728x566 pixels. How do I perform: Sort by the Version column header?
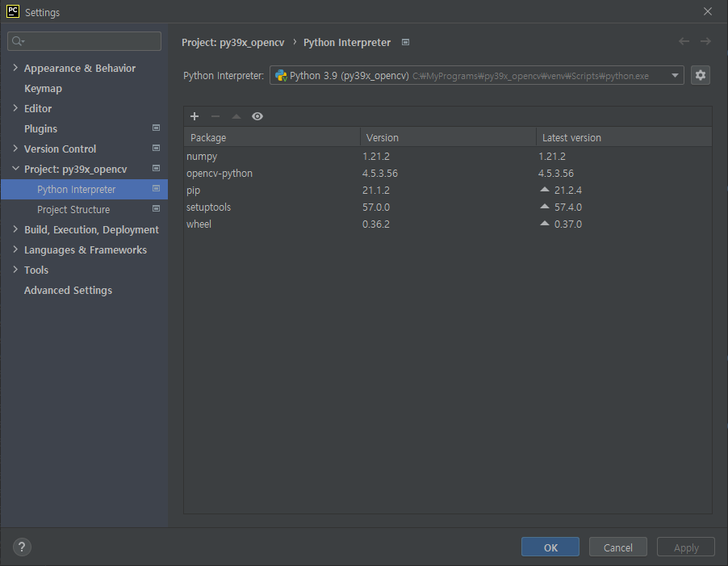(x=448, y=137)
